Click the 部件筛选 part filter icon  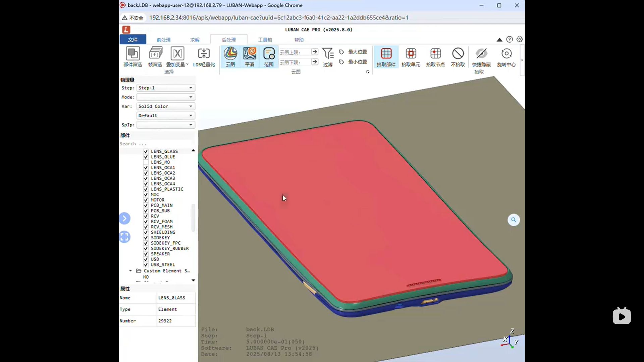click(x=133, y=54)
